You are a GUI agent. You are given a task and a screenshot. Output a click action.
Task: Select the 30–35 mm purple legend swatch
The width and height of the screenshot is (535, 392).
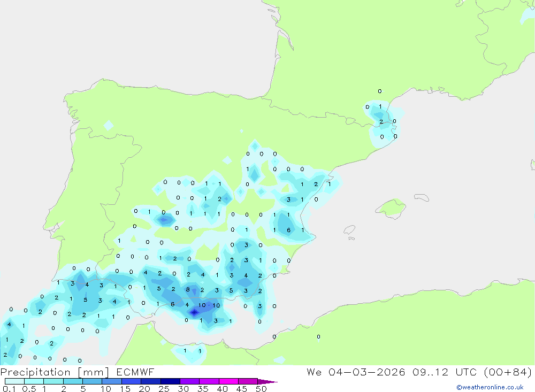pyautogui.click(x=189, y=381)
